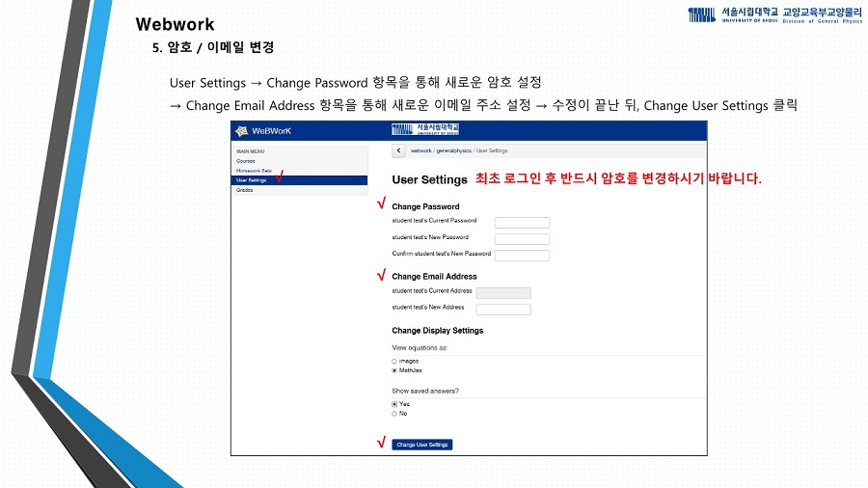The width and height of the screenshot is (868, 488).
Task: Click the MAIN MENU label
Action: [250, 151]
